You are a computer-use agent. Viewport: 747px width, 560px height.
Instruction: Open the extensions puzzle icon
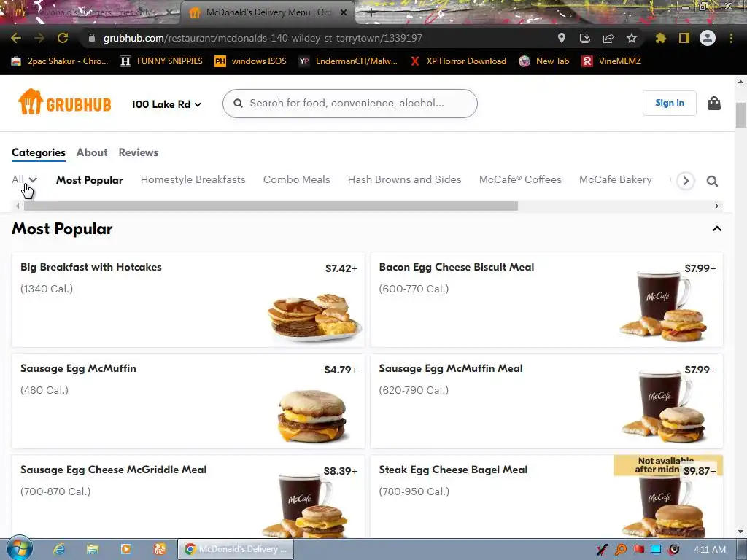660,38
